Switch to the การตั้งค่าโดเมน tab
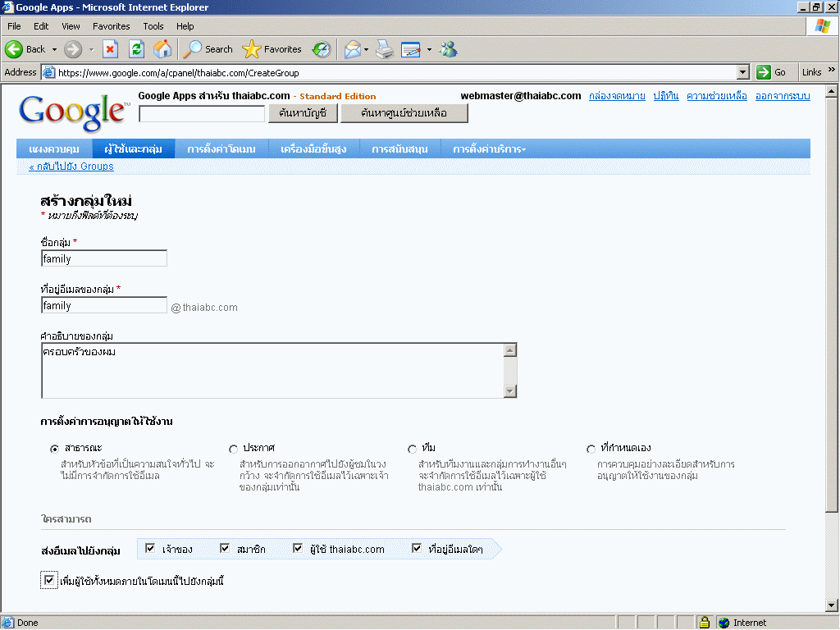The height and width of the screenshot is (630, 840). 221,149
